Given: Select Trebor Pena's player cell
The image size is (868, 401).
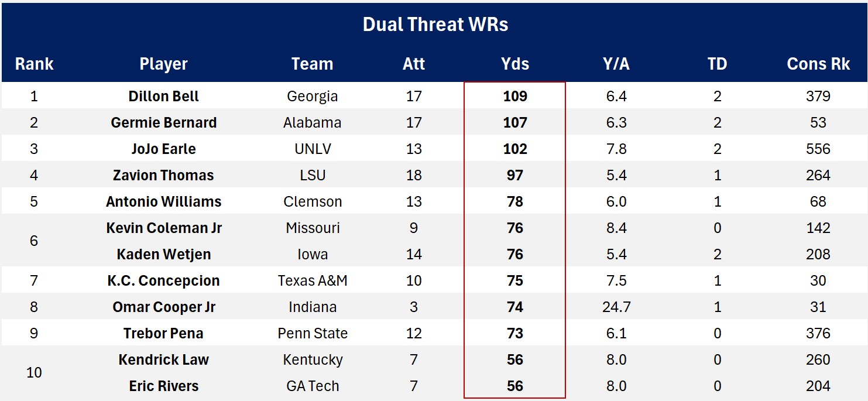Looking at the screenshot, I should 163,333.
